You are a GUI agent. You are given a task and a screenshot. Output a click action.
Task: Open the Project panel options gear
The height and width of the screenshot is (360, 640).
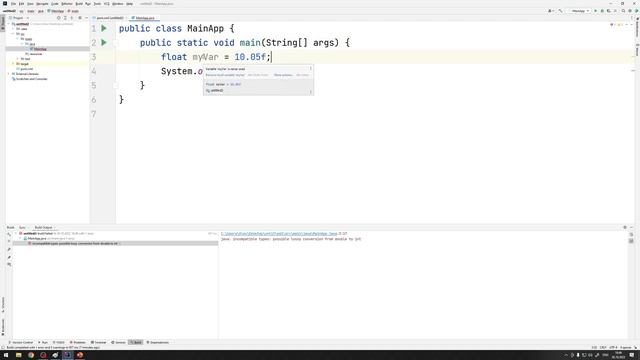[80, 18]
